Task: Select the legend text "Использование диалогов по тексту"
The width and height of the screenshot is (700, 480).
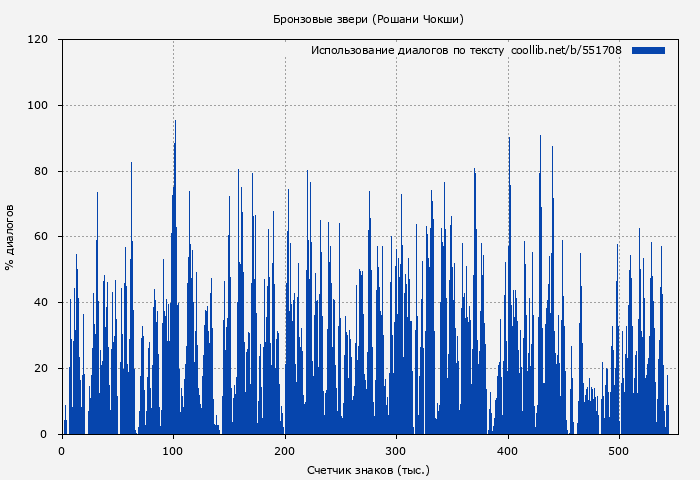Action: coord(407,50)
